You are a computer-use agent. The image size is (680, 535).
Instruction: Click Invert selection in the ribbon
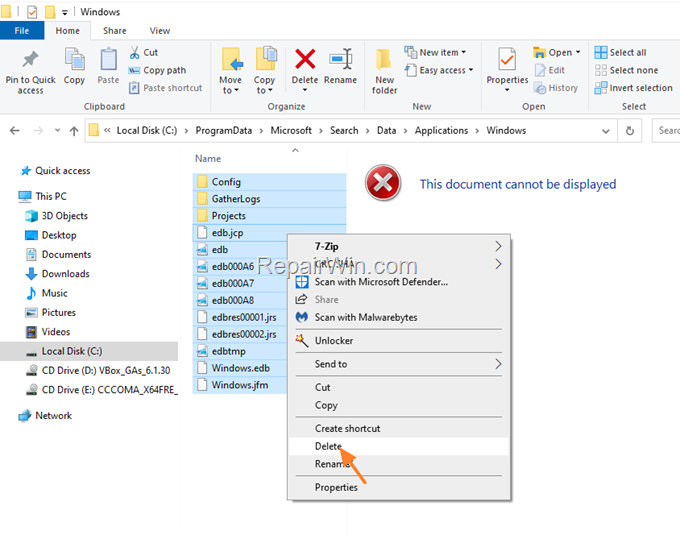pyautogui.click(x=633, y=88)
